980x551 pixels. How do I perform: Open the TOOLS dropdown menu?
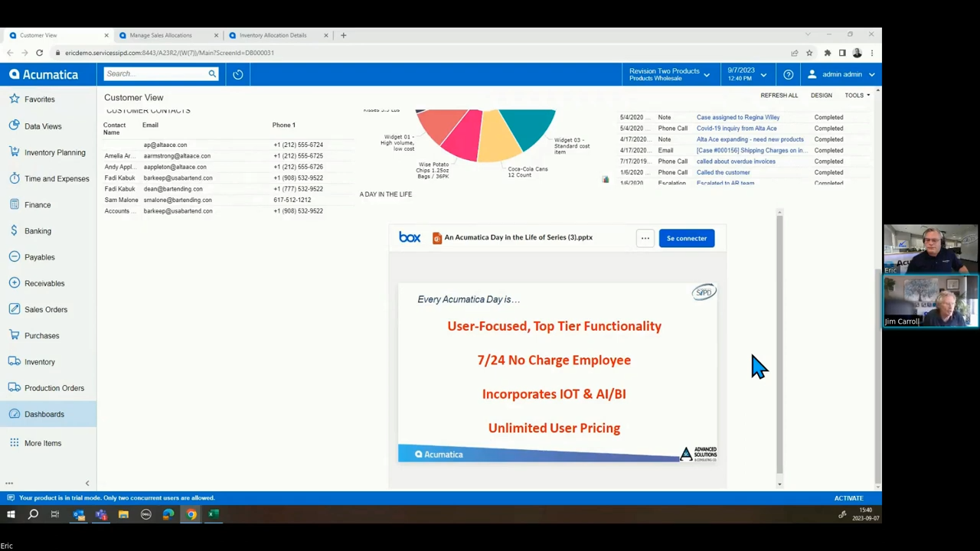coord(857,96)
